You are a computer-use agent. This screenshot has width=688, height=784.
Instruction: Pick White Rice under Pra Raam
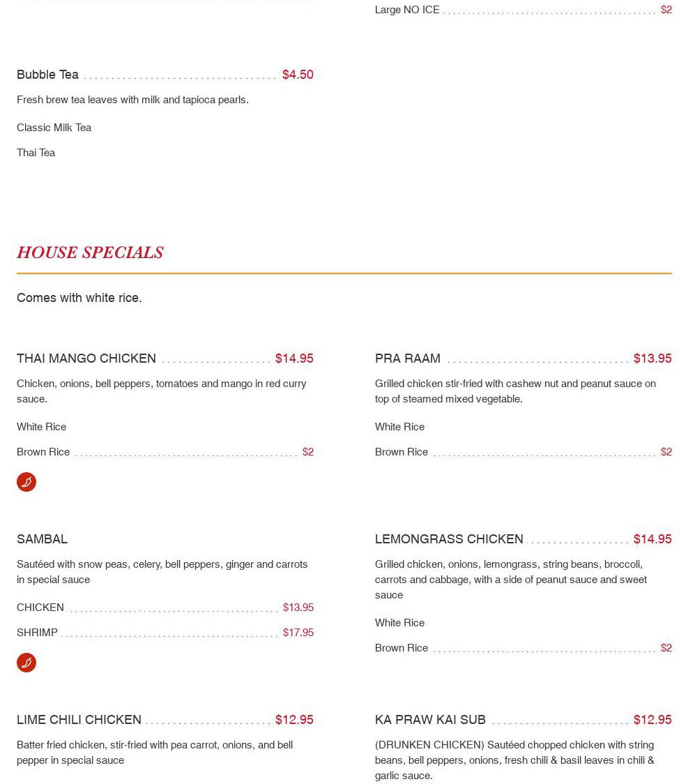399,427
